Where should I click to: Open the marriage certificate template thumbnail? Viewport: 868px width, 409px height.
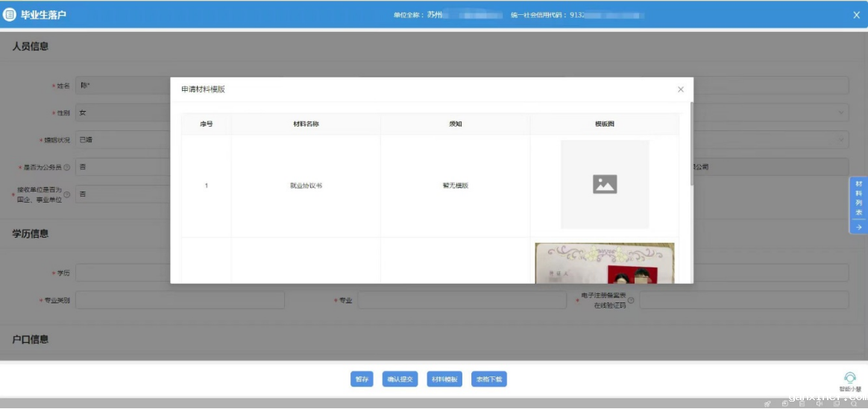pos(604,264)
